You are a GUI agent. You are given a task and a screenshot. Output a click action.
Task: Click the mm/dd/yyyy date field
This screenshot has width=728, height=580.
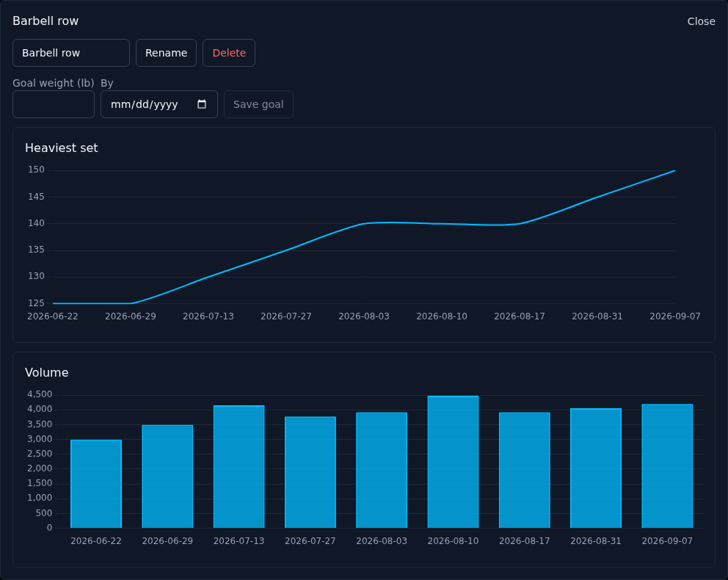tap(159, 104)
